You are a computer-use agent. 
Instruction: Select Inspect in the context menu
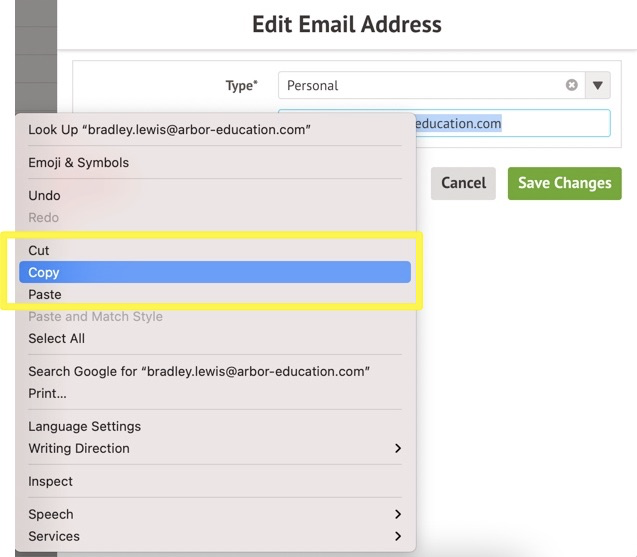(51, 481)
